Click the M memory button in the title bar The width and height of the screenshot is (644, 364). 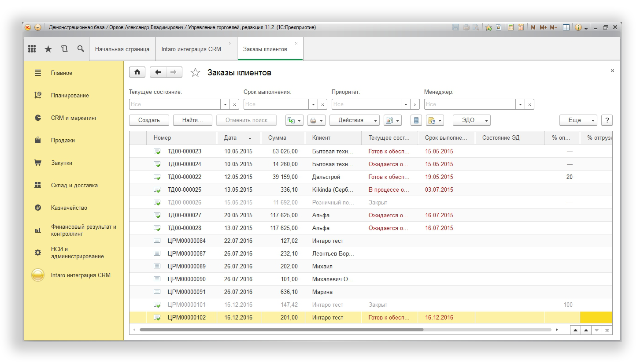pyautogui.click(x=533, y=27)
